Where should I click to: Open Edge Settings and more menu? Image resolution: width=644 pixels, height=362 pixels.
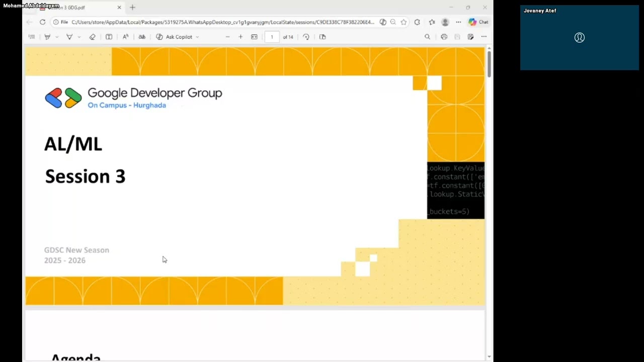(x=458, y=22)
